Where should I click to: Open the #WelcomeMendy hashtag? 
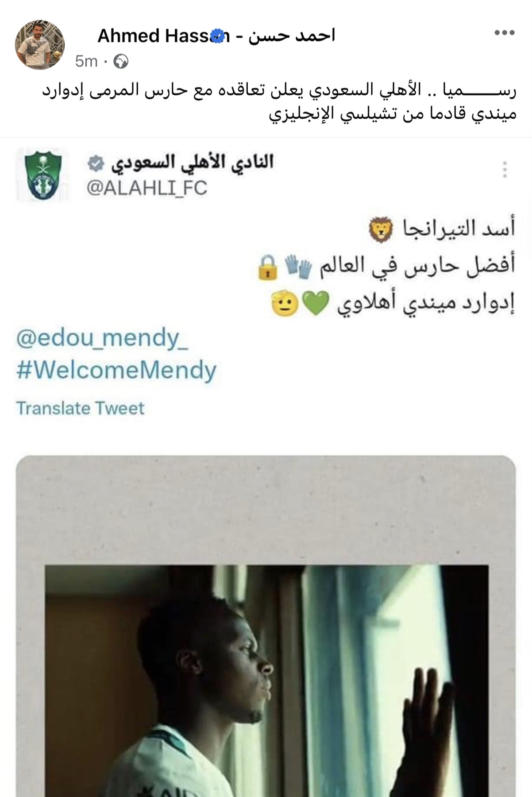click(x=116, y=371)
